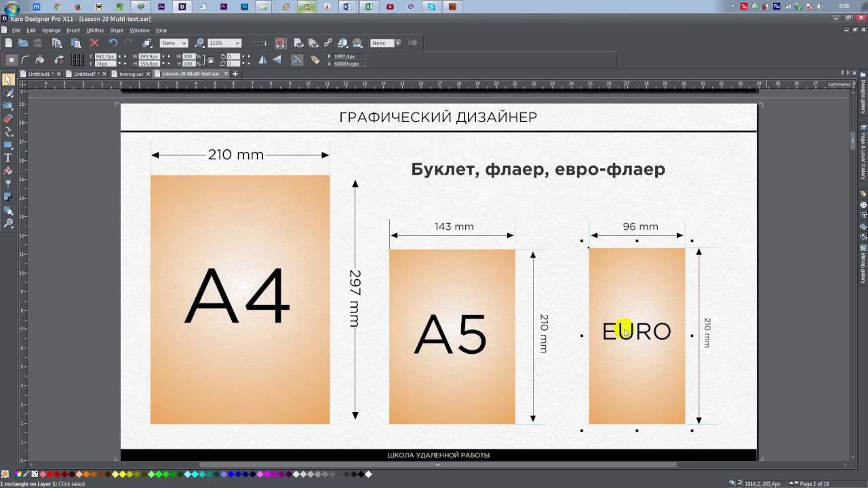Screen dimensions: 868x488
Task: Pick the Photo tool camera icon
Action: coord(8,106)
